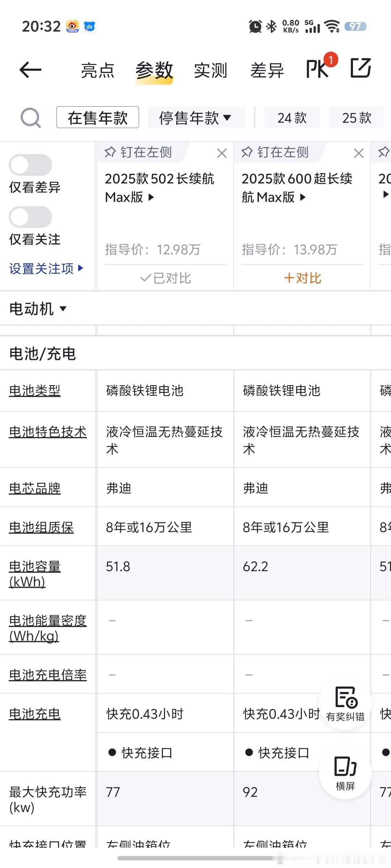This screenshot has height=868, width=391.
Task: Open the 电池组质保 parameter explanation
Action: (41, 527)
